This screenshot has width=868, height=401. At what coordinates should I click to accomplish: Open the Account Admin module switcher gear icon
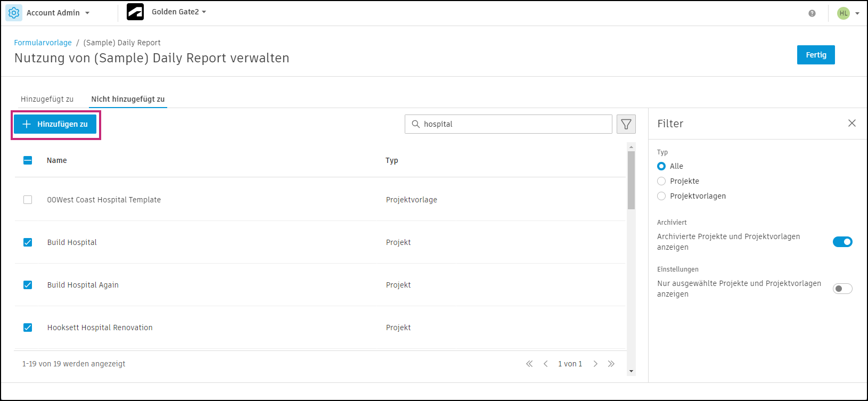point(13,12)
